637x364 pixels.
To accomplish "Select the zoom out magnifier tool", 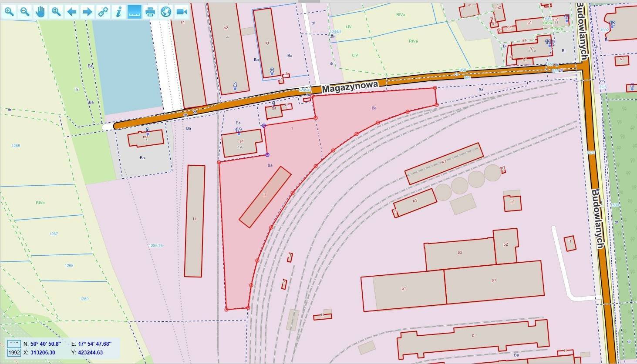I will [x=25, y=12].
